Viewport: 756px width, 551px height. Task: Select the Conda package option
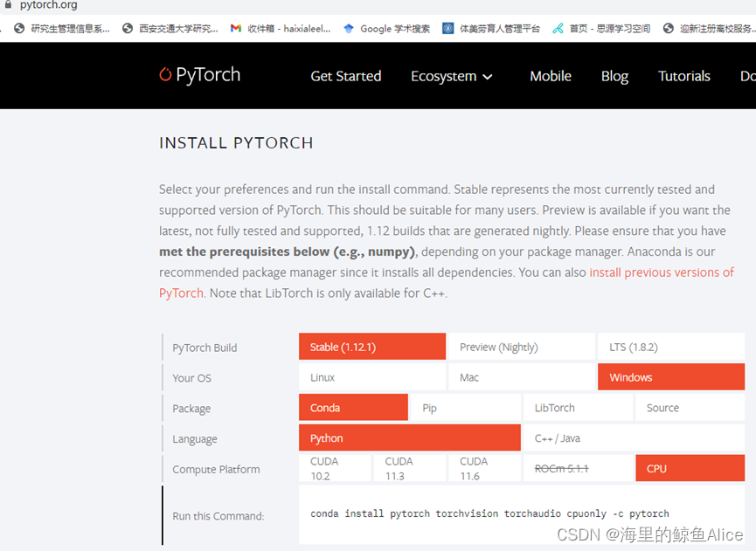(353, 407)
